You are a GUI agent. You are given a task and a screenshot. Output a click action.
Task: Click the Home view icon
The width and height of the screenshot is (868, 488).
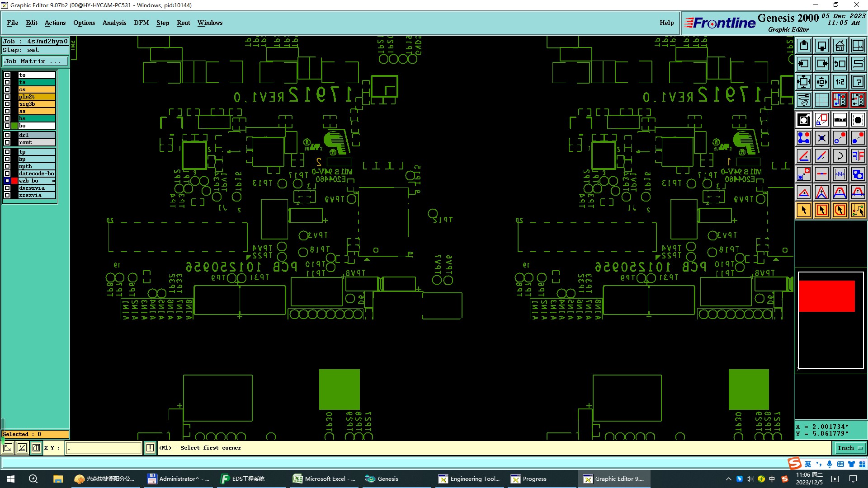pos(840,46)
